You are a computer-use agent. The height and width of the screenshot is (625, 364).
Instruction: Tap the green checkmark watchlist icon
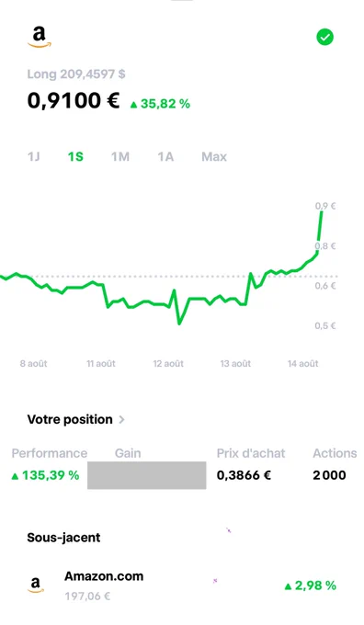click(x=324, y=37)
